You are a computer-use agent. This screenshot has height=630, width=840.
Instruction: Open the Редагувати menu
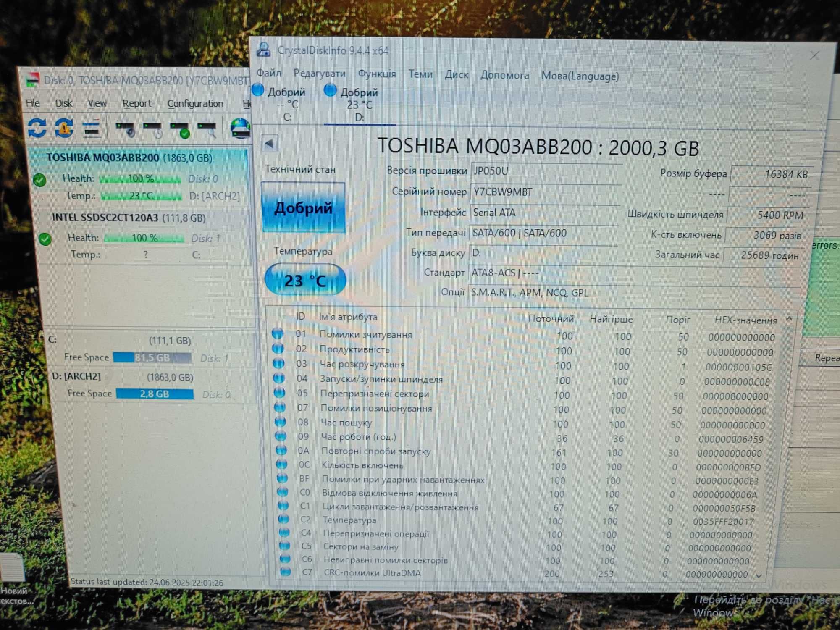(320, 74)
